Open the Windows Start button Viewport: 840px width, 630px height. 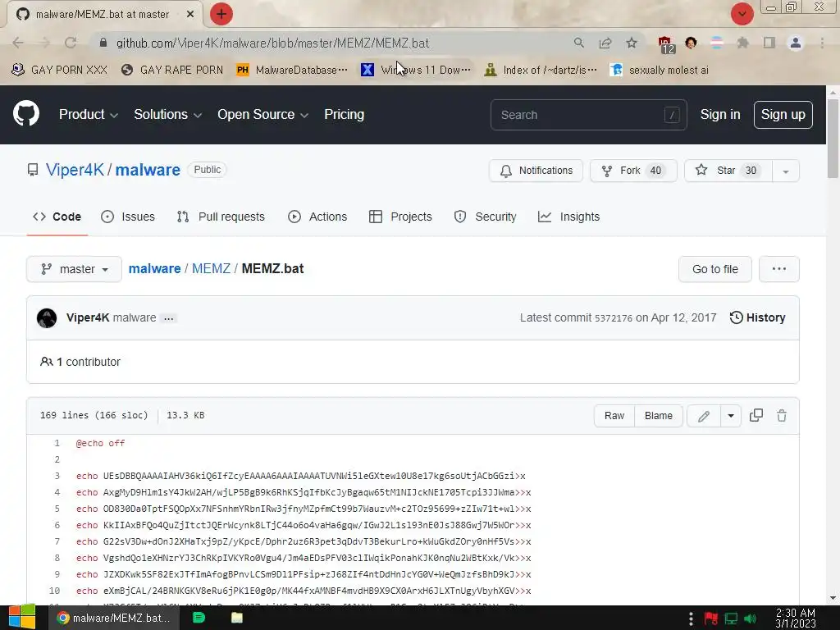pos(22,617)
